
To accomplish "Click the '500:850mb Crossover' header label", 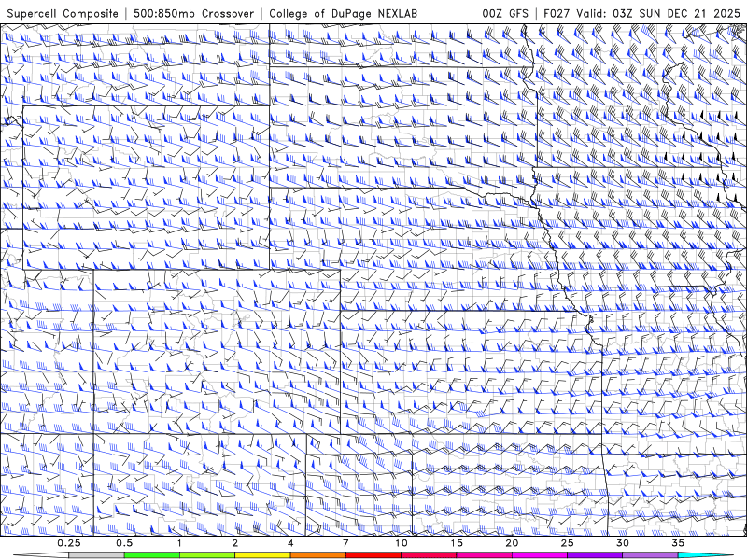I will click(193, 14).
